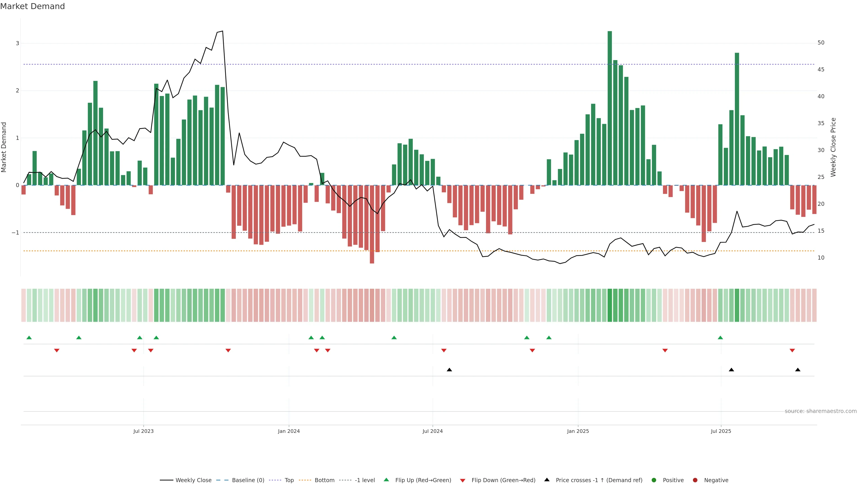
Task: Click the last red flip-down marker
Action: 792,351
